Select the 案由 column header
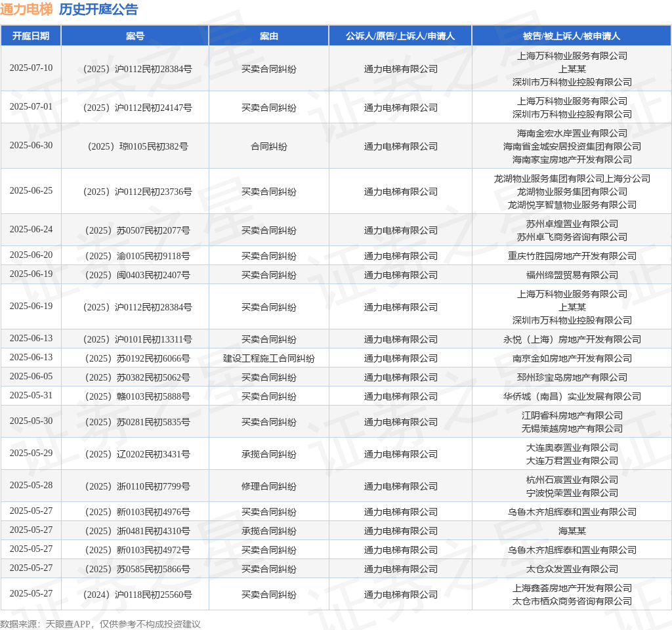Image resolution: width=672 pixels, height=630 pixels. (x=268, y=36)
